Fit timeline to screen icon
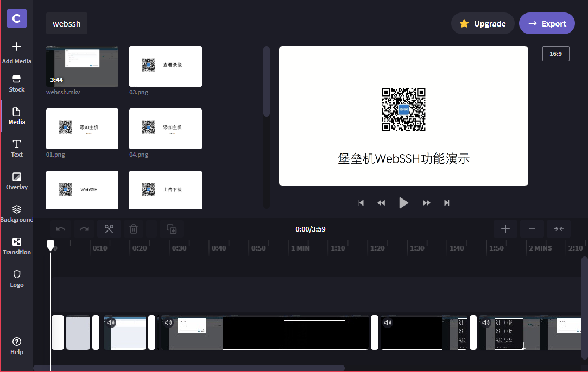Image resolution: width=588 pixels, height=372 pixels. click(x=559, y=229)
